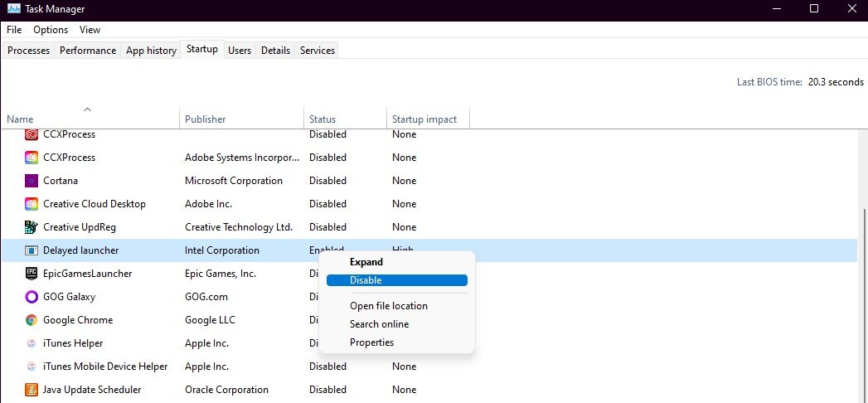Sort by the Publisher column header

206,119
